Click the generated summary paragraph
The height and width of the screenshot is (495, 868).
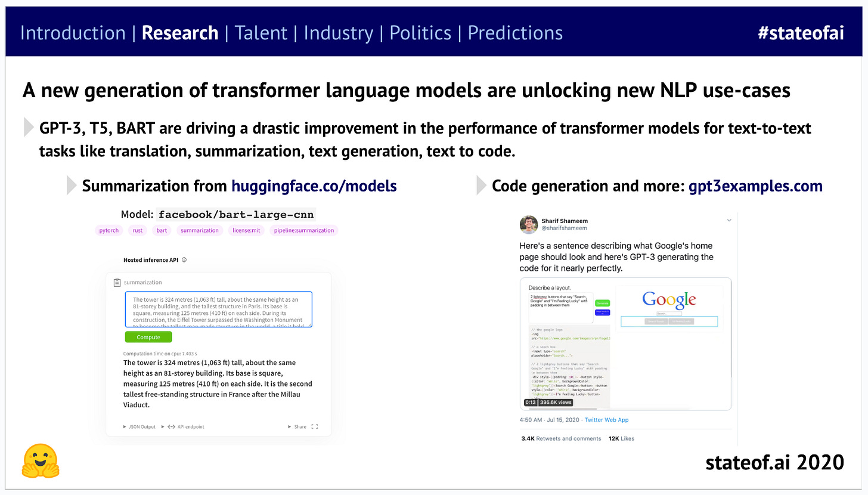point(218,383)
